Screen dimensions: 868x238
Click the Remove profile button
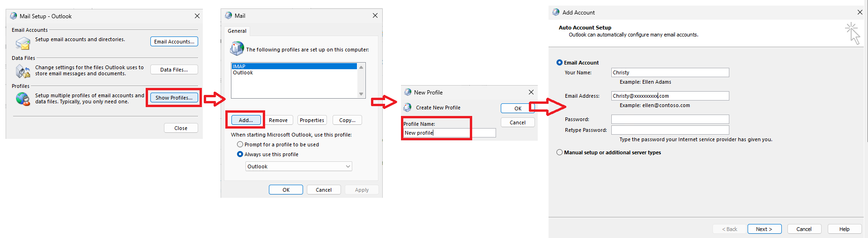278,120
